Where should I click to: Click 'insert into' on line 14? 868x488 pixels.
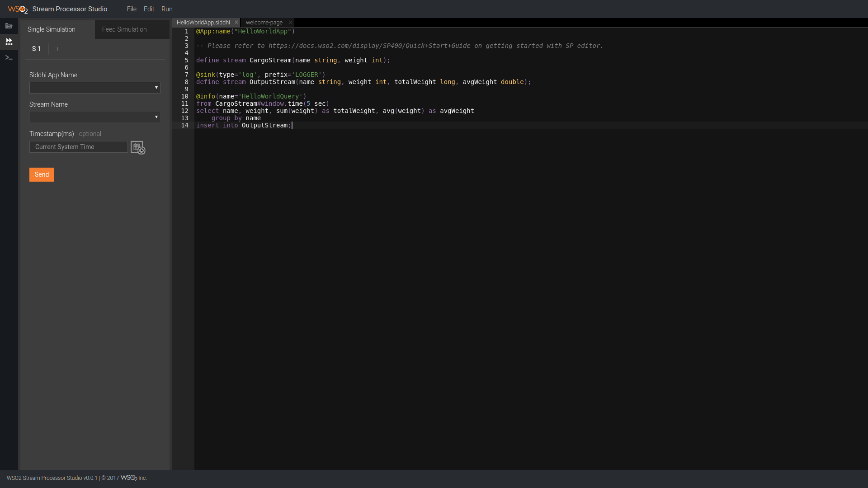tap(217, 125)
